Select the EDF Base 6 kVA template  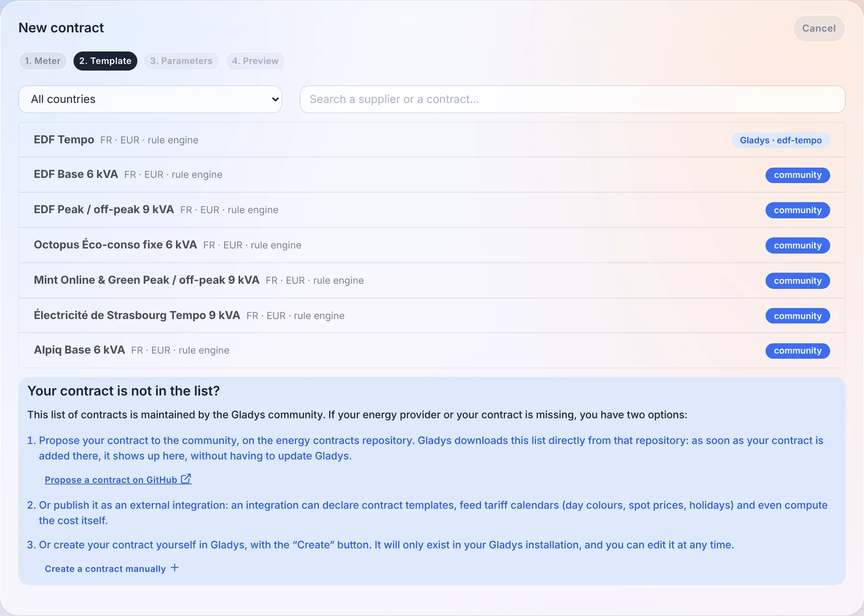[x=432, y=175]
